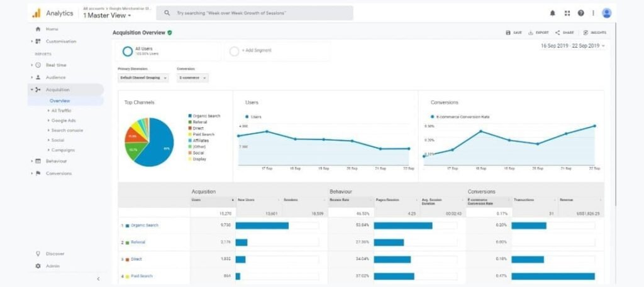Open the help question mark icon
The height and width of the screenshot is (287, 644).
click(580, 13)
